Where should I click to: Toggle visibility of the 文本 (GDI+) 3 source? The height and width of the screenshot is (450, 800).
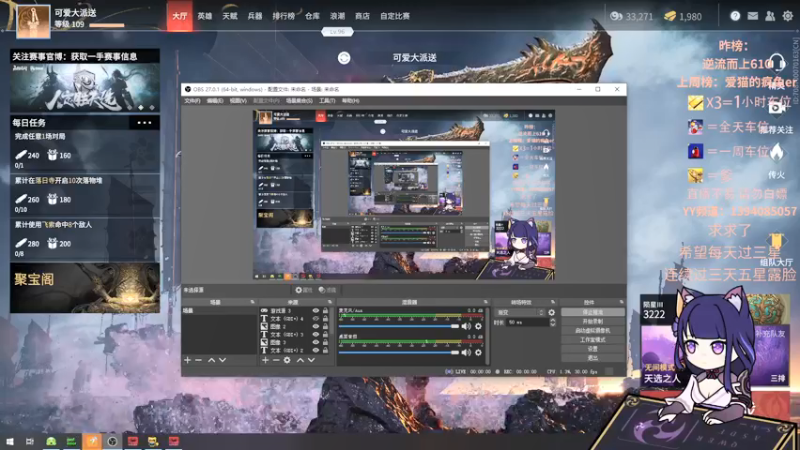[316, 335]
